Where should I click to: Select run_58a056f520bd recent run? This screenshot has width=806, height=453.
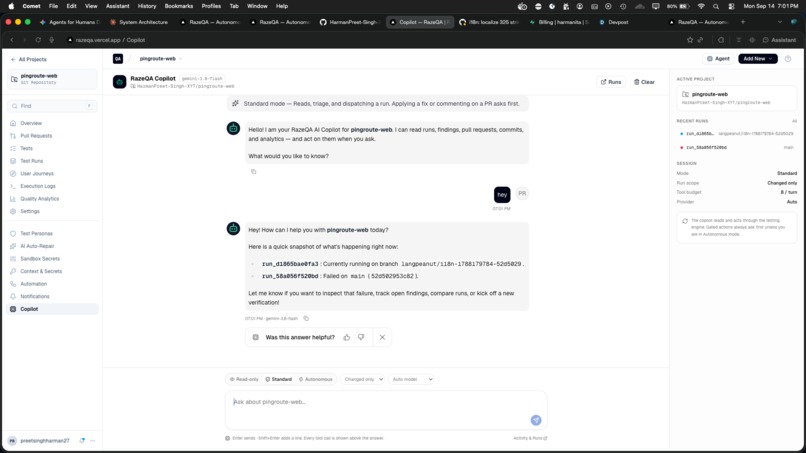click(736, 148)
